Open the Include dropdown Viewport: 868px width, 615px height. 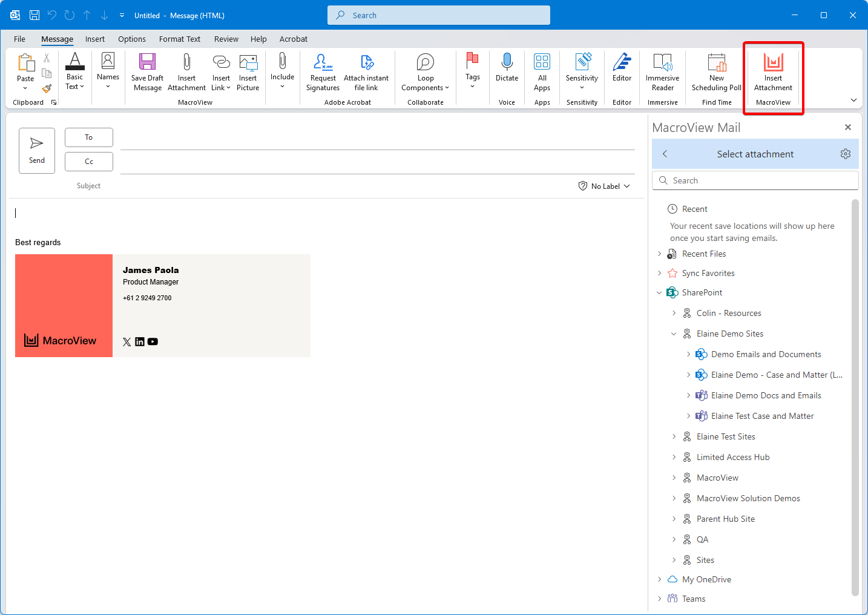pos(283,71)
